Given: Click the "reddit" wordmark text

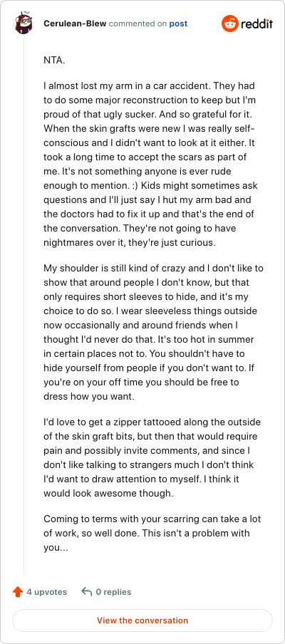Looking at the screenshot, I should pyautogui.click(x=256, y=24).
